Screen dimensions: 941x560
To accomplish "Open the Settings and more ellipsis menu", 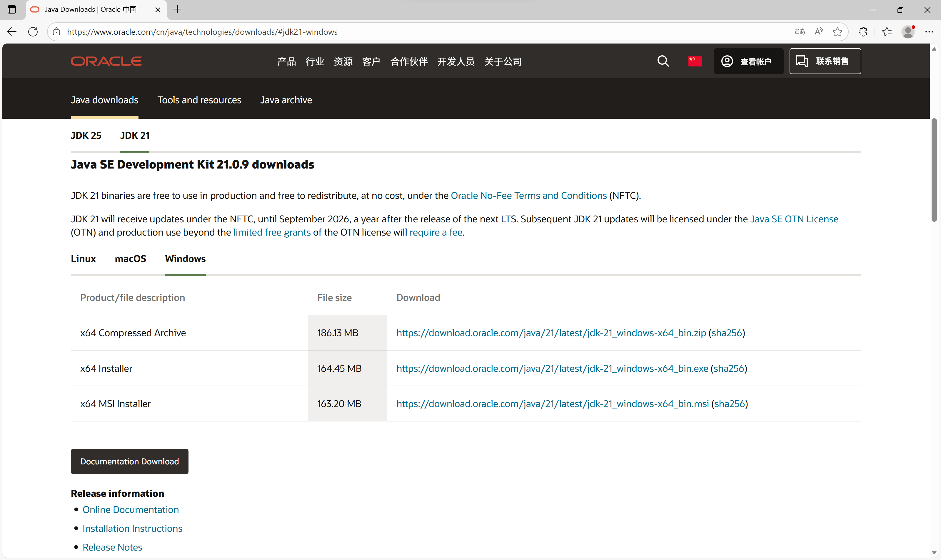I will tap(929, 32).
